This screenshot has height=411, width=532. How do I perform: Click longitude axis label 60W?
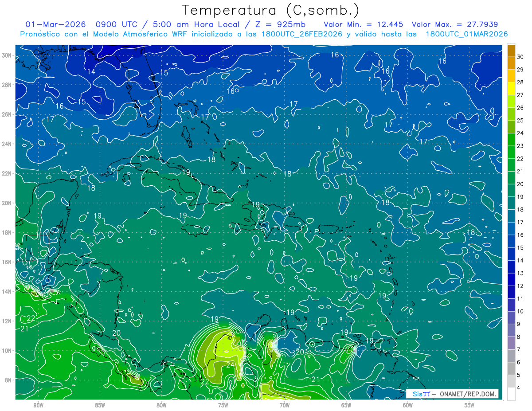(408, 405)
